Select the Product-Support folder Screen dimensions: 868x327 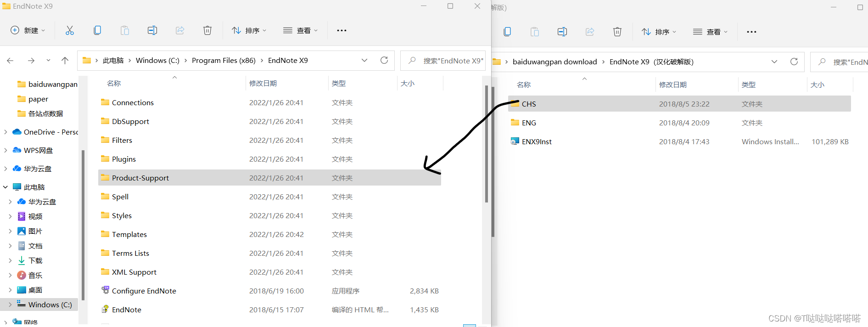[x=269, y=178]
